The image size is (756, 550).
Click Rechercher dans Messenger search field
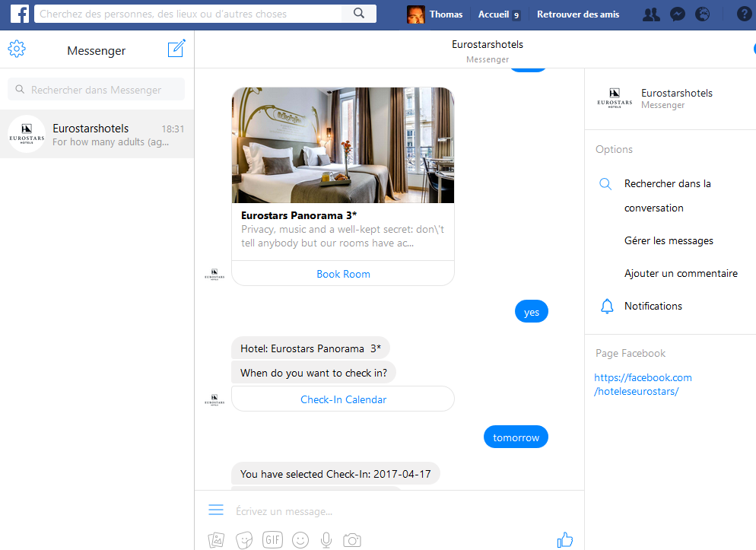[x=96, y=90]
